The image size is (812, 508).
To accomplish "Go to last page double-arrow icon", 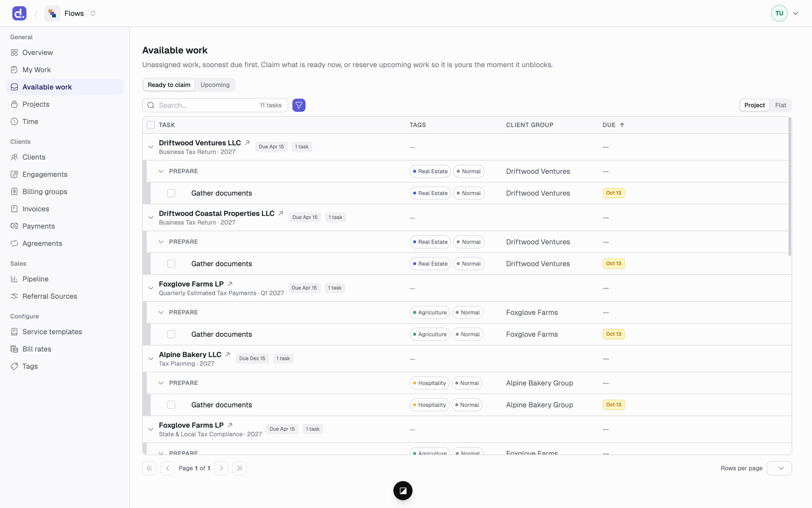I will (x=240, y=468).
